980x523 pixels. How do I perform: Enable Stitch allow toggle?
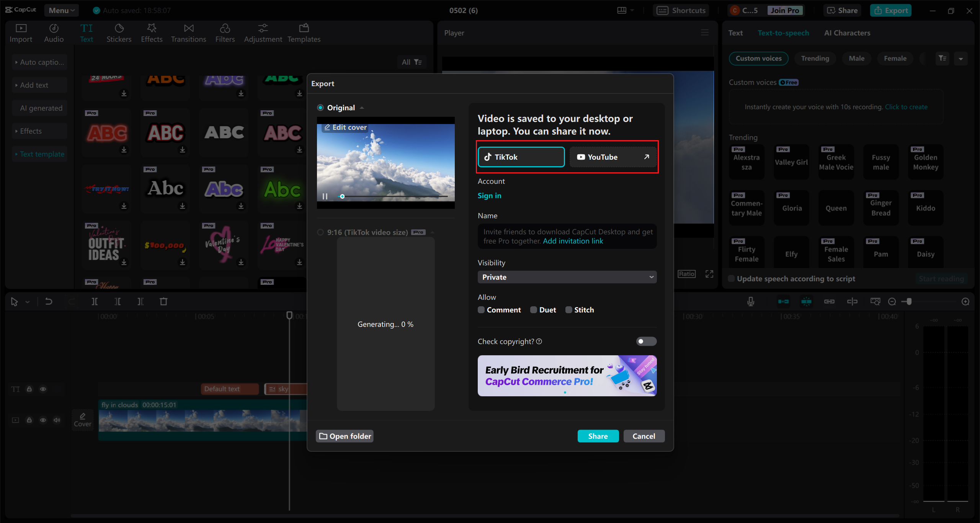pyautogui.click(x=568, y=309)
